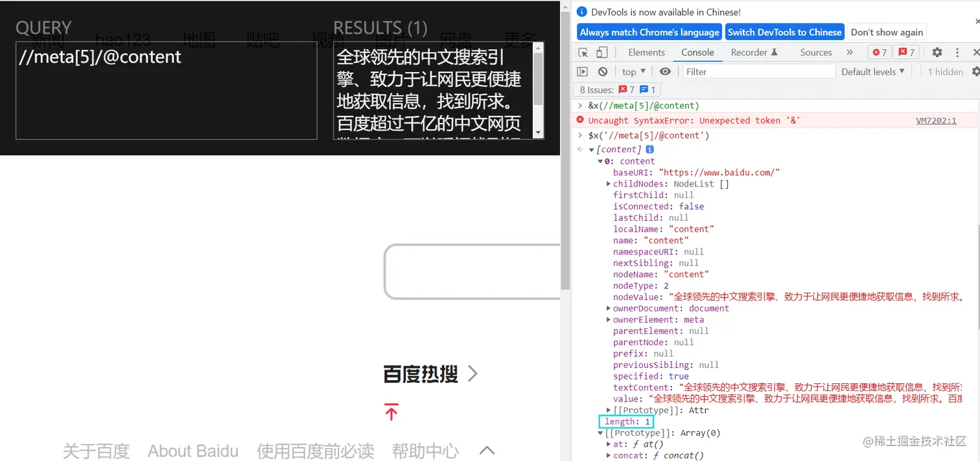This screenshot has width=980, height=461.
Task: Click the $x('//meta[5]/@content') console command
Action: pyautogui.click(x=649, y=136)
